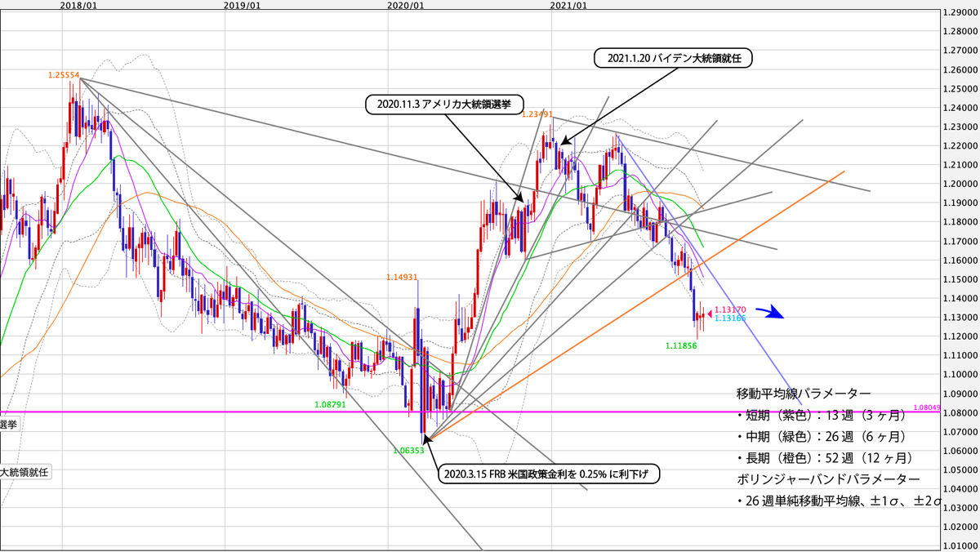Click the 1.13000 price axis value
980x552 pixels.
point(961,317)
